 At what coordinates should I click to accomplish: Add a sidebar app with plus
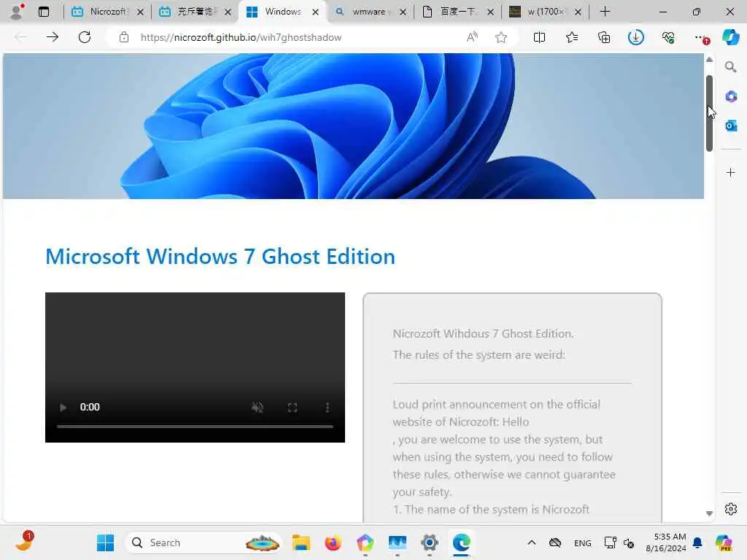[x=731, y=172]
